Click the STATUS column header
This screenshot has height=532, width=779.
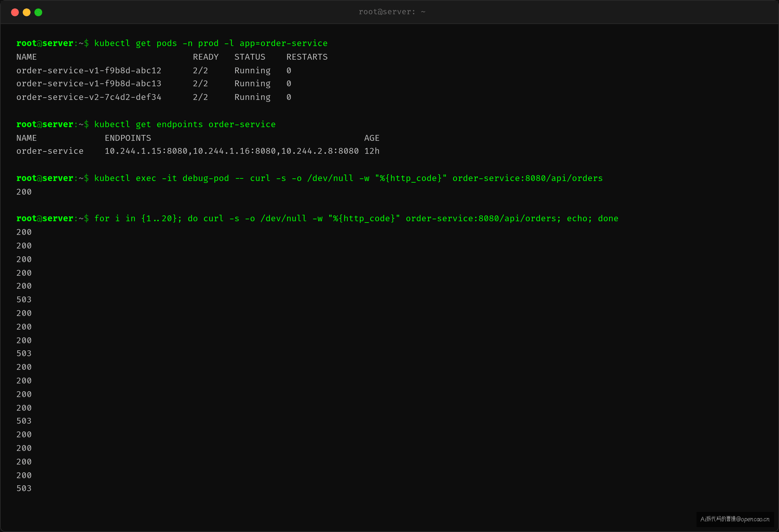coord(250,57)
